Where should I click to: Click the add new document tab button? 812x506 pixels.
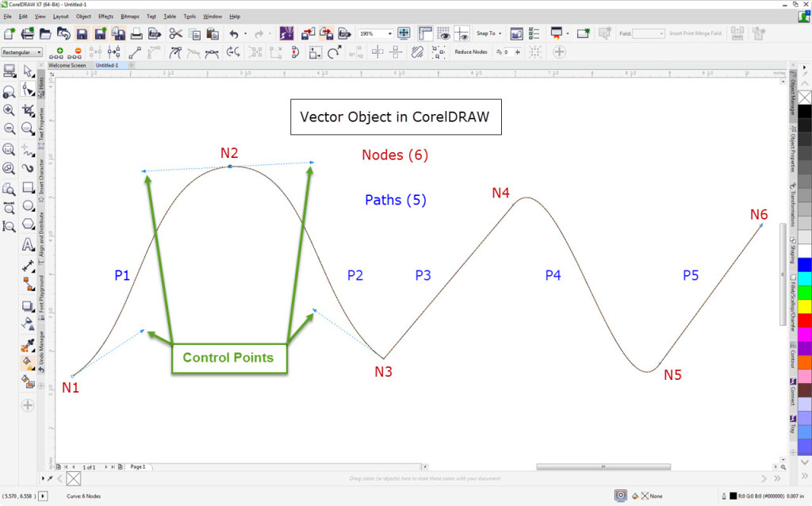click(x=132, y=65)
